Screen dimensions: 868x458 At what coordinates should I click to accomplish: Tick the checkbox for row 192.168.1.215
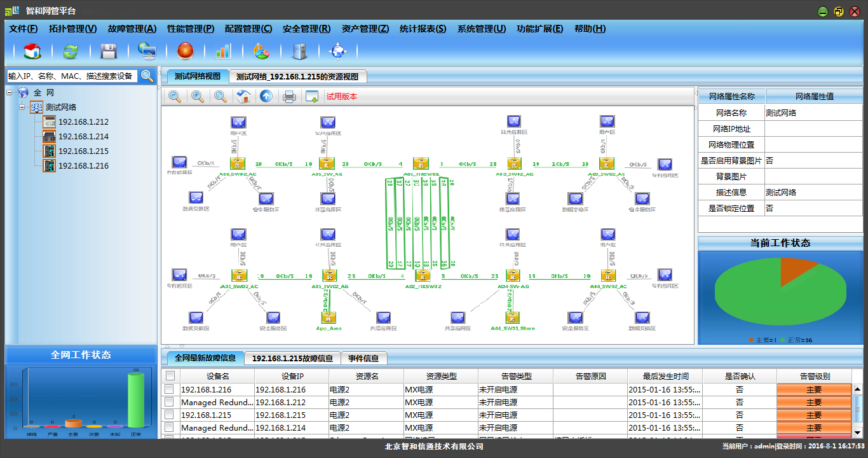pos(170,415)
